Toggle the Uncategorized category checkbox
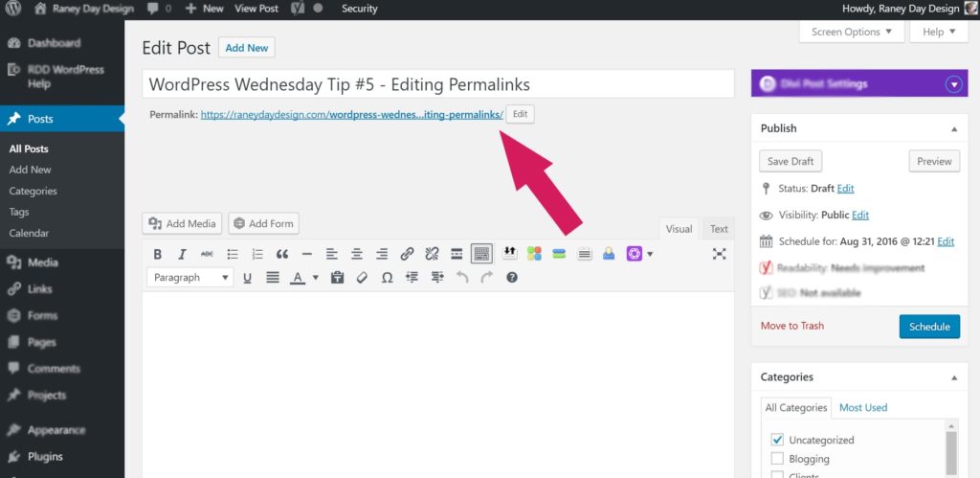This screenshot has height=478, width=980. tap(777, 440)
